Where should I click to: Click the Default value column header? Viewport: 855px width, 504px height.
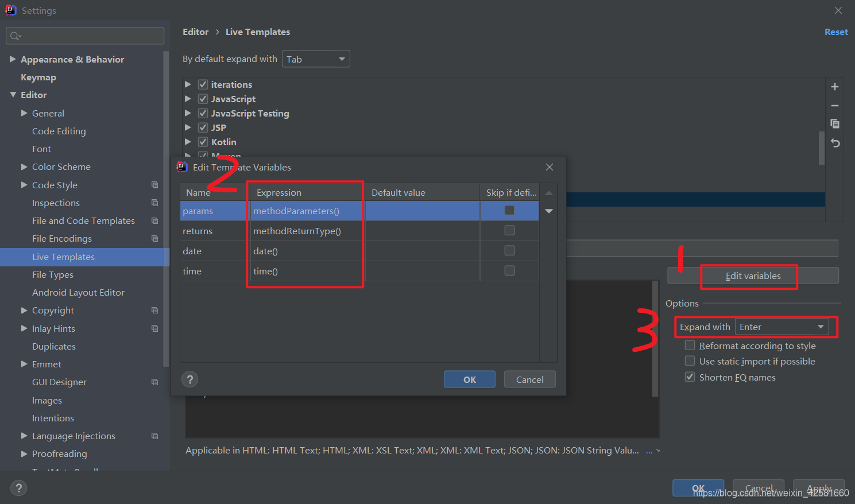(x=422, y=192)
